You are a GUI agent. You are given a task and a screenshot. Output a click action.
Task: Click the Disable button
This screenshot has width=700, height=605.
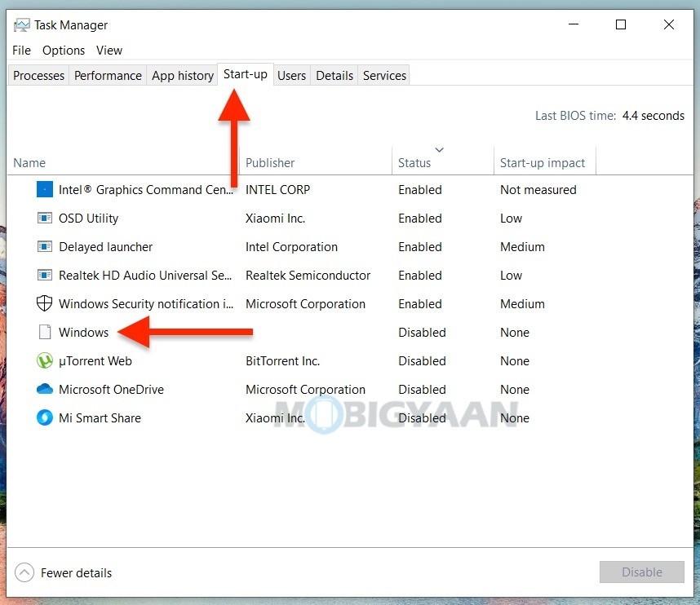click(x=641, y=572)
